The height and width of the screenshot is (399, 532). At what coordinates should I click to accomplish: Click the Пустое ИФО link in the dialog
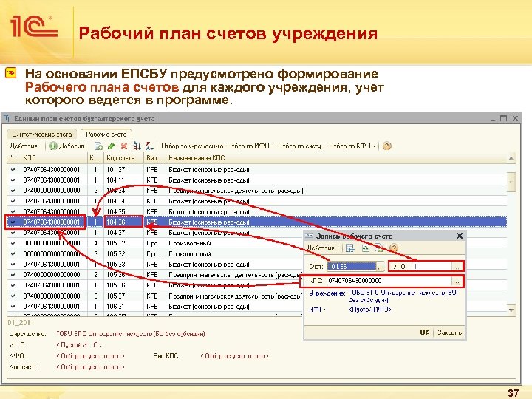point(370,310)
